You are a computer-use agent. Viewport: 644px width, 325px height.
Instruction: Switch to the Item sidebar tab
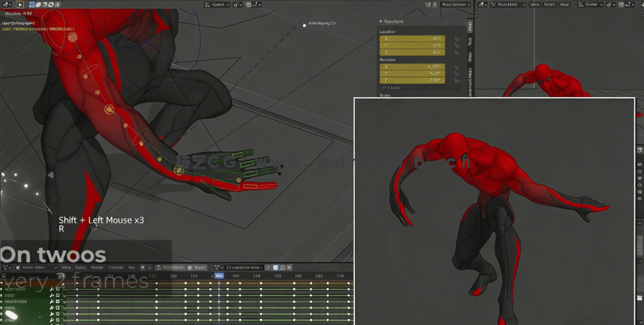(470, 26)
